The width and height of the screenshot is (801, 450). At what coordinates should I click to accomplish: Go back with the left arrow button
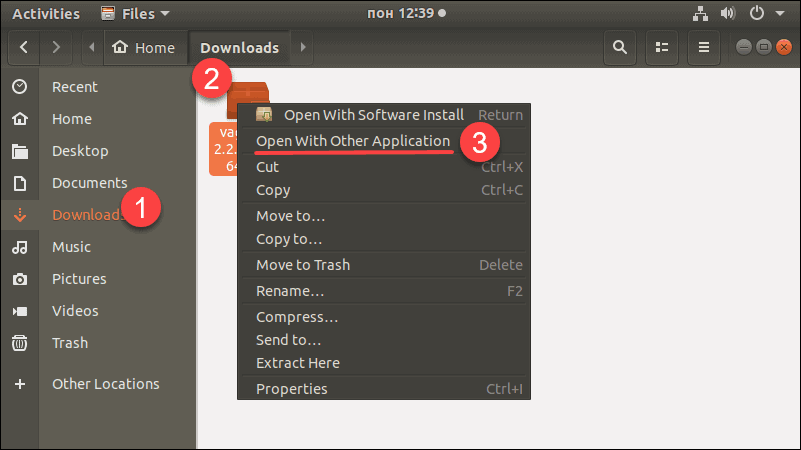[x=24, y=47]
